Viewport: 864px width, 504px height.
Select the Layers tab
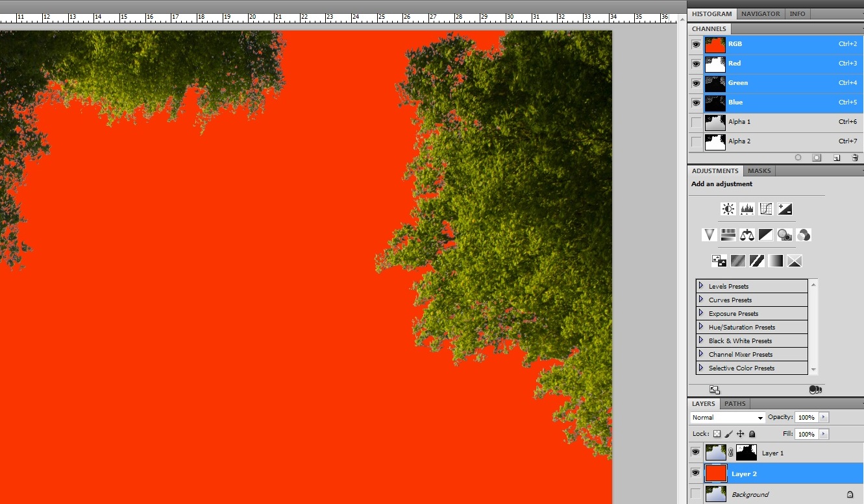[703, 403]
